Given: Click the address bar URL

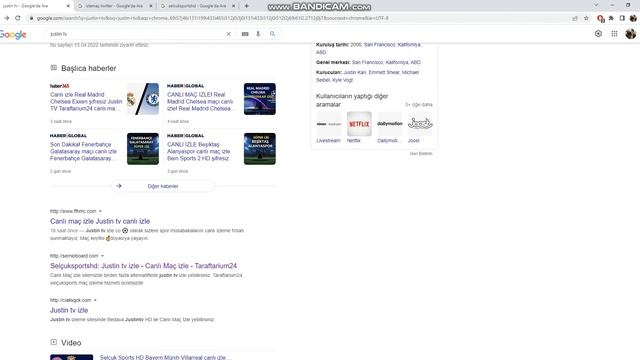Looking at the screenshot, I should 212,18.
